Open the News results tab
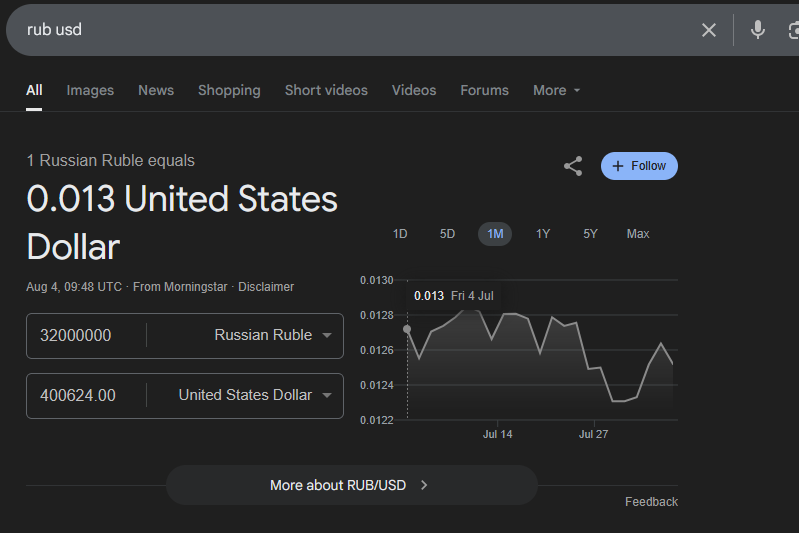 (156, 90)
